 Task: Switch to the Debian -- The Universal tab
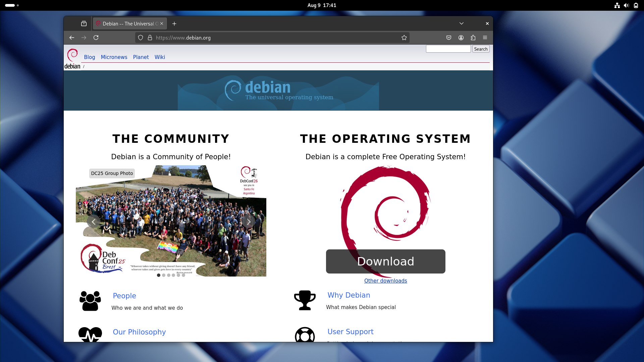click(x=130, y=23)
